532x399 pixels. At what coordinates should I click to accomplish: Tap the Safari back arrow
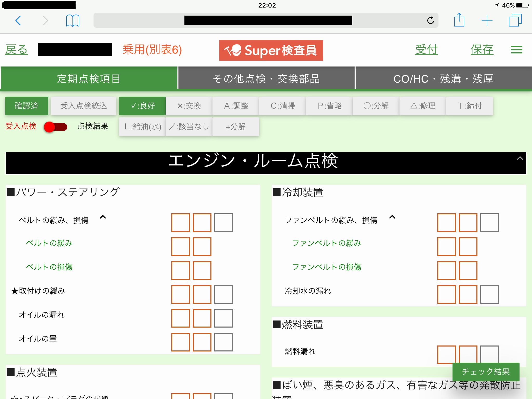tap(18, 21)
